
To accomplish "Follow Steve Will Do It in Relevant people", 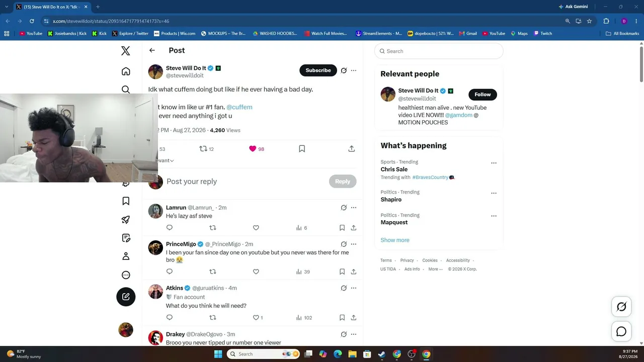I will (x=482, y=95).
